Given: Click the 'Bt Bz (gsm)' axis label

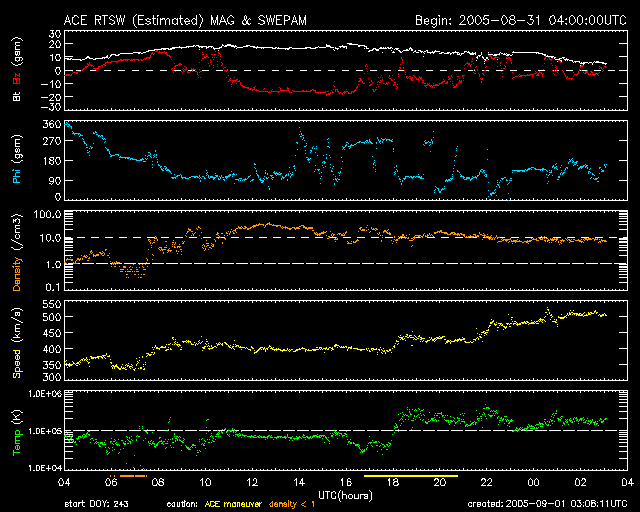Looking at the screenshot, I should click(x=17, y=69).
